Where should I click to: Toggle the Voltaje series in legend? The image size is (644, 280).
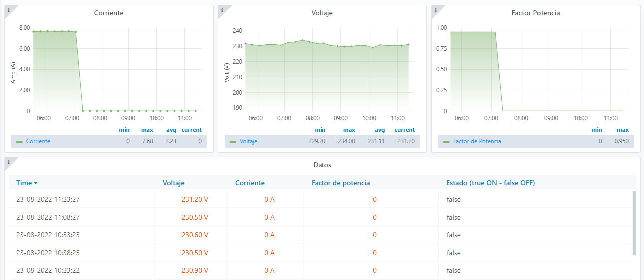click(x=248, y=142)
